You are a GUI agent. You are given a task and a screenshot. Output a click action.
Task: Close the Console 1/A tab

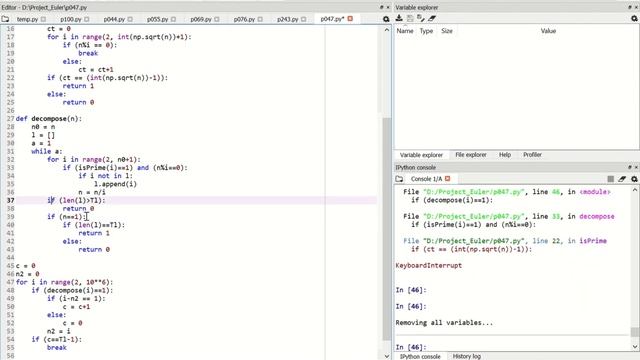point(448,179)
